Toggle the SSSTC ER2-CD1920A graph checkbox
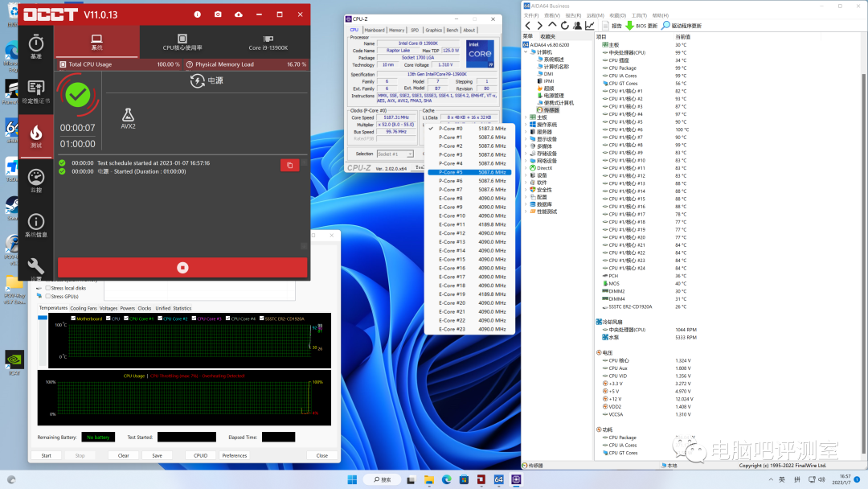Viewport: 868px width, 489px height. coord(261,318)
